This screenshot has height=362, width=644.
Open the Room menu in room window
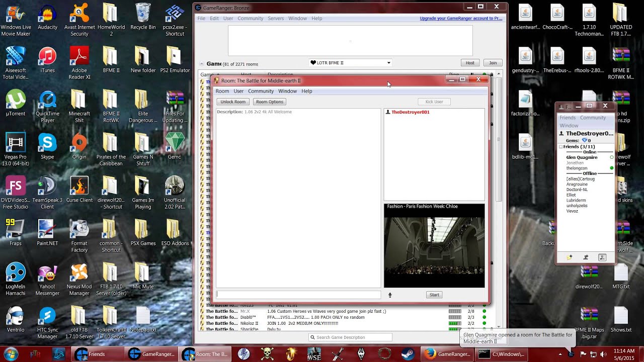(x=222, y=91)
